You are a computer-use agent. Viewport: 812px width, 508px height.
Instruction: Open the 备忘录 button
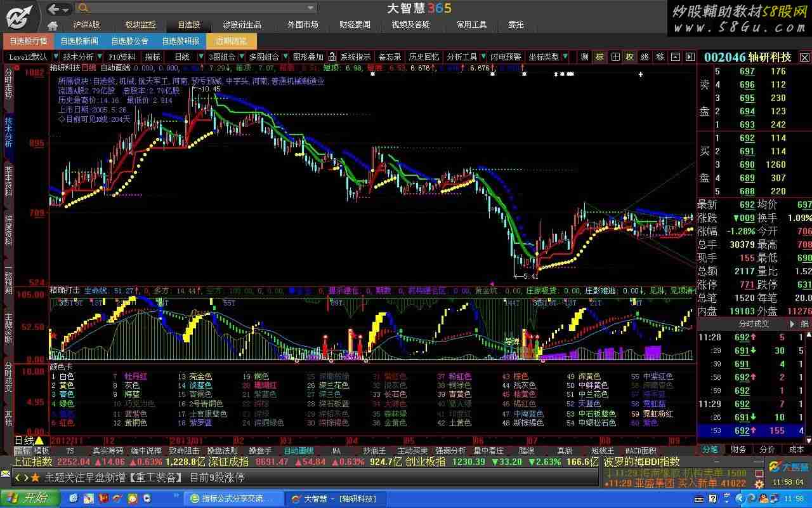click(390, 57)
